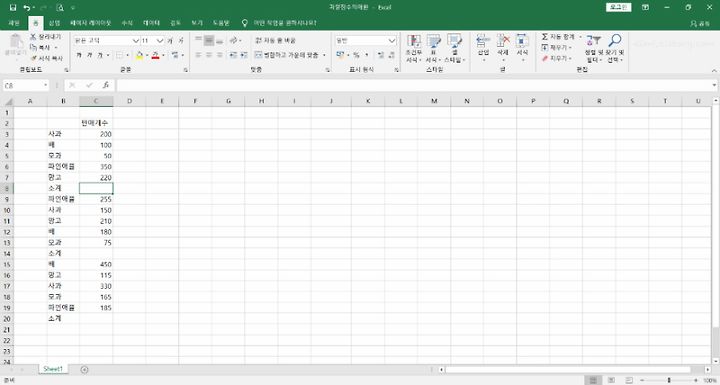720x385 pixels.
Task: Open the font name dropdown
Action: 135,41
